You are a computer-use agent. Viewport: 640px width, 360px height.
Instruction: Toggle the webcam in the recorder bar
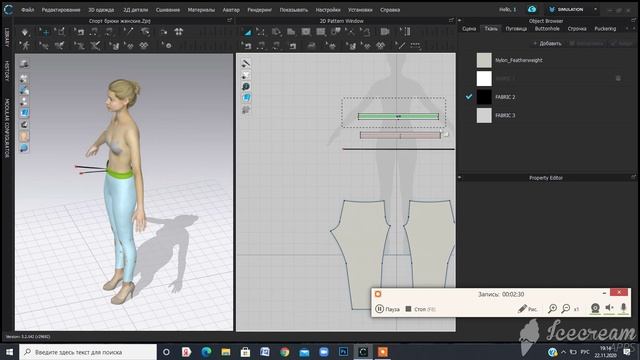point(595,309)
